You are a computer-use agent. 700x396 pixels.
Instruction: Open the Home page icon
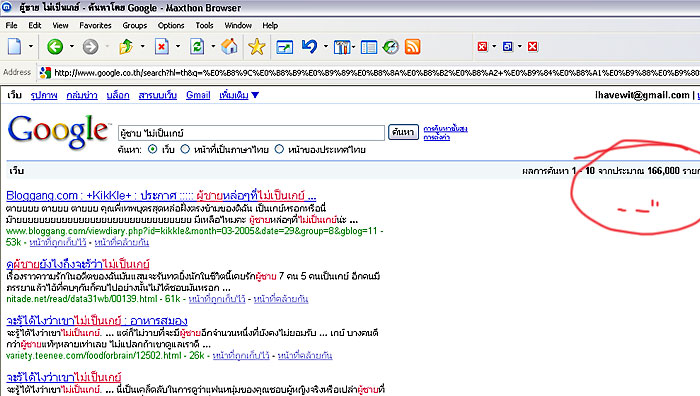pos(229,46)
